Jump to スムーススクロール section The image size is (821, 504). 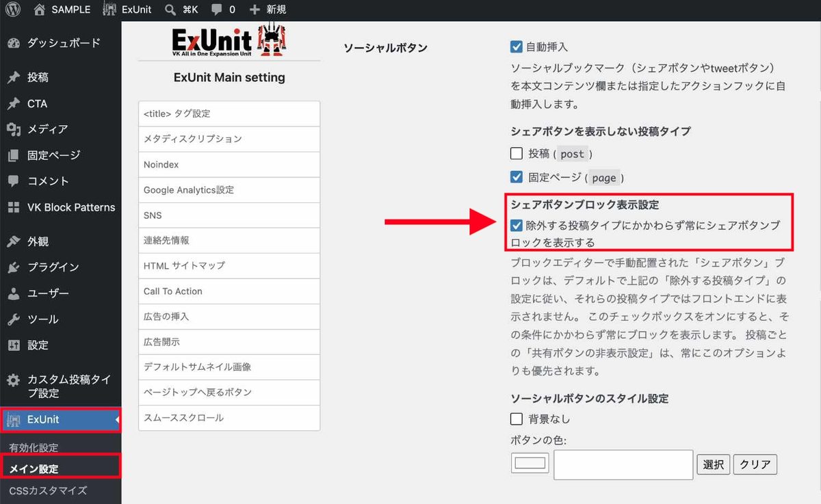click(229, 418)
